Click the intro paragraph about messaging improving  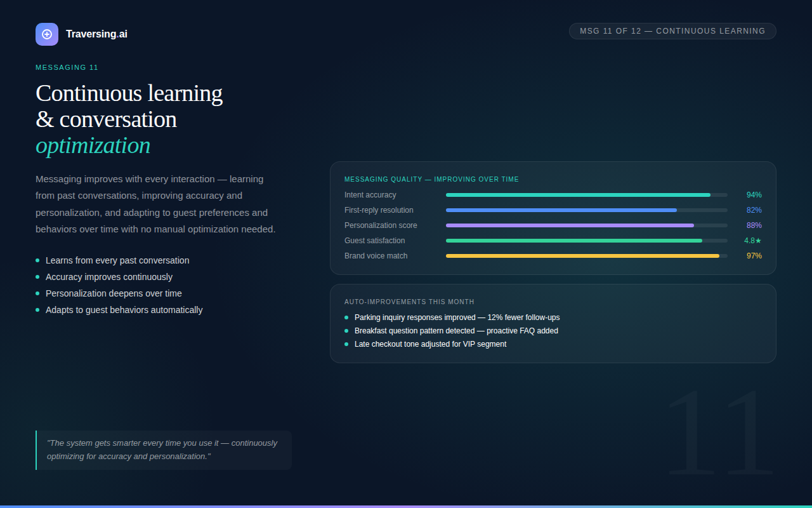point(156,204)
